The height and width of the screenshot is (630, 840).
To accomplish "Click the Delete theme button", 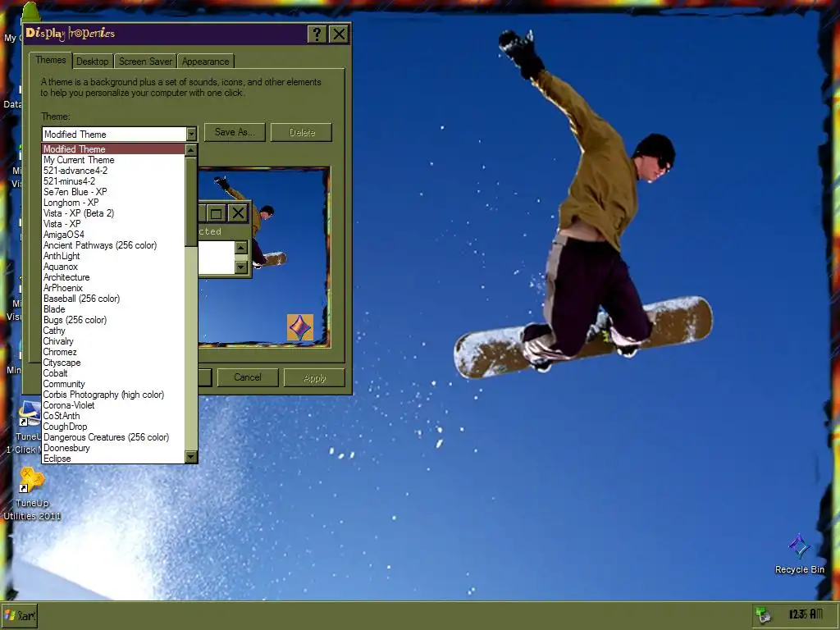I will 302,132.
